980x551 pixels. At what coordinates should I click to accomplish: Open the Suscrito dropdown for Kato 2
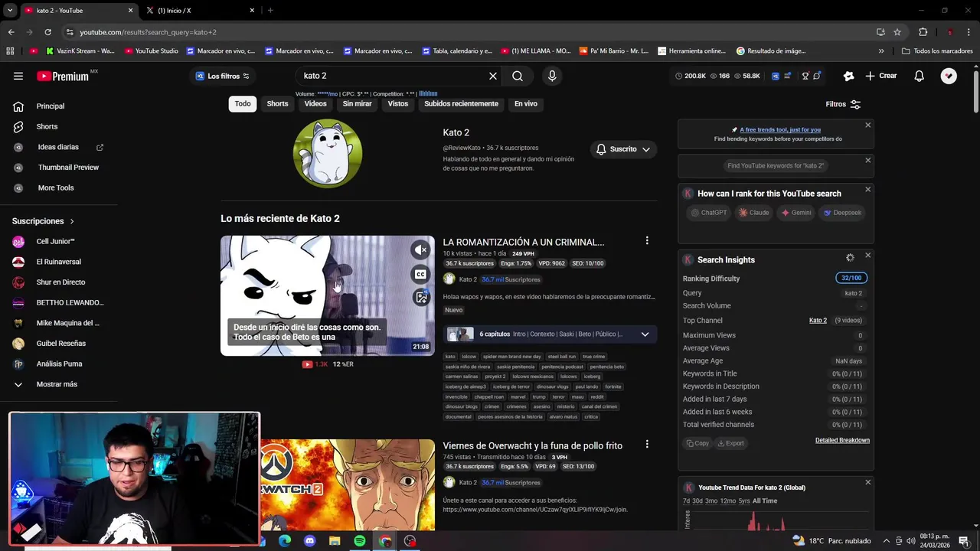[623, 149]
